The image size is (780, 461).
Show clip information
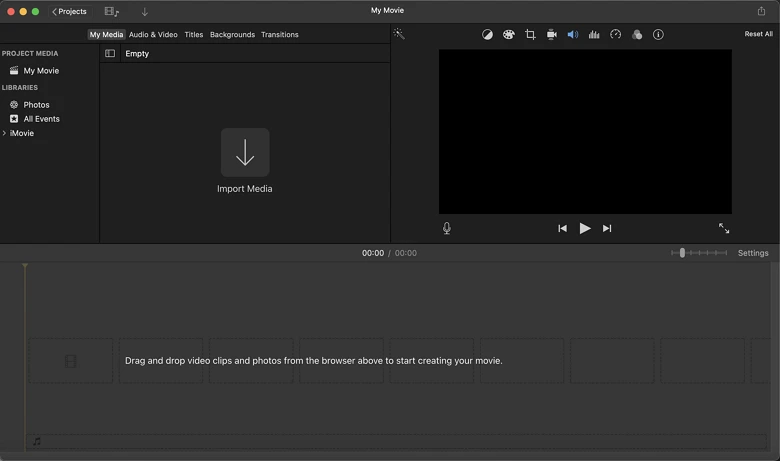(658, 34)
